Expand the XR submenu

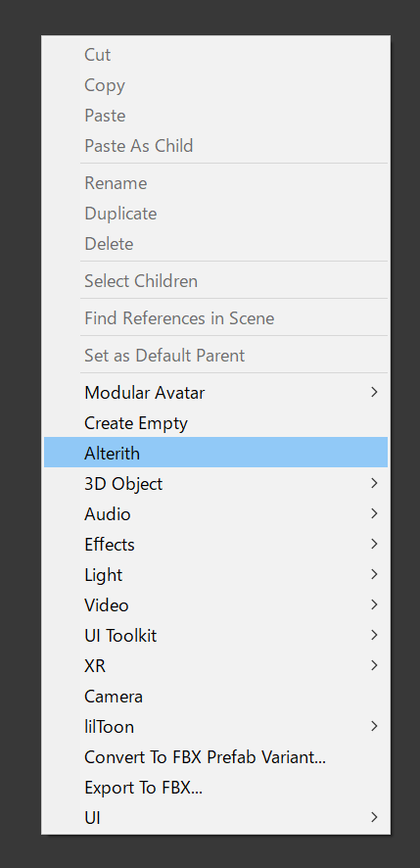click(215, 665)
